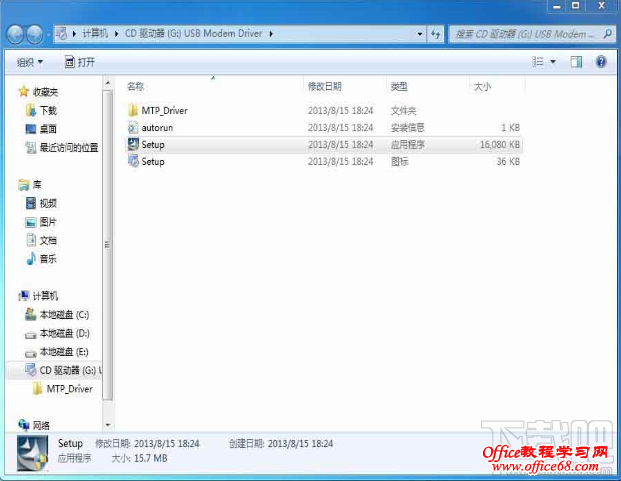Click the Setup thumbnail in details pane
Viewport: 621px width, 481px height.
(x=32, y=453)
